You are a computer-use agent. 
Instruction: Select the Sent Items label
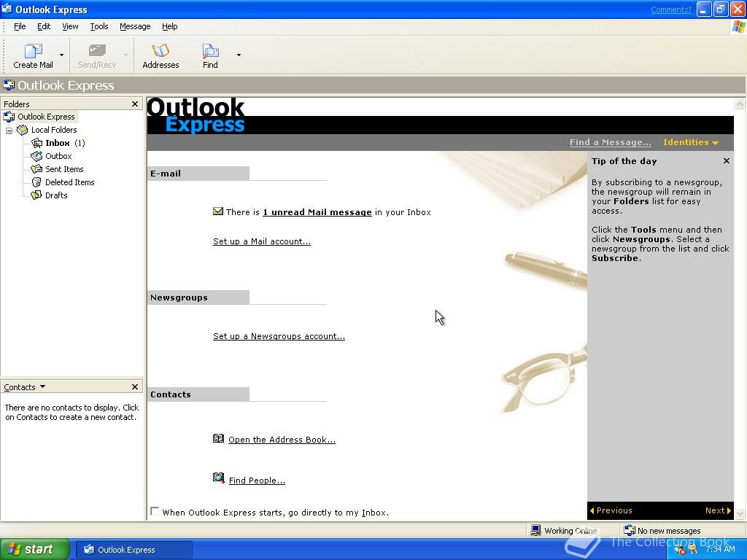[64, 169]
